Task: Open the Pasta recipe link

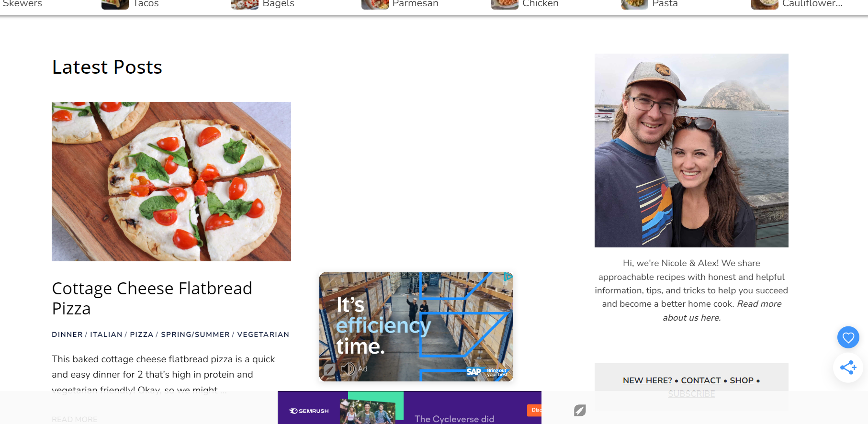Action: [665, 4]
